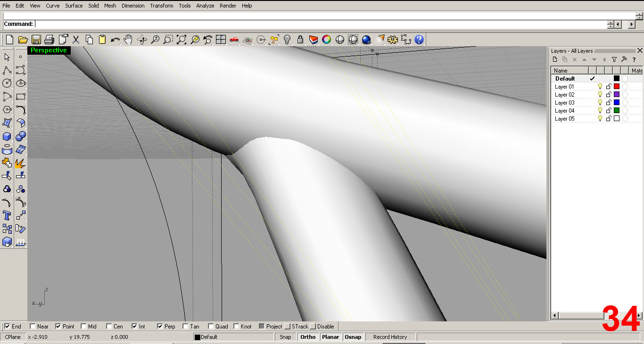
Task: Click the Join puzzle piece icon
Action: coord(7,164)
